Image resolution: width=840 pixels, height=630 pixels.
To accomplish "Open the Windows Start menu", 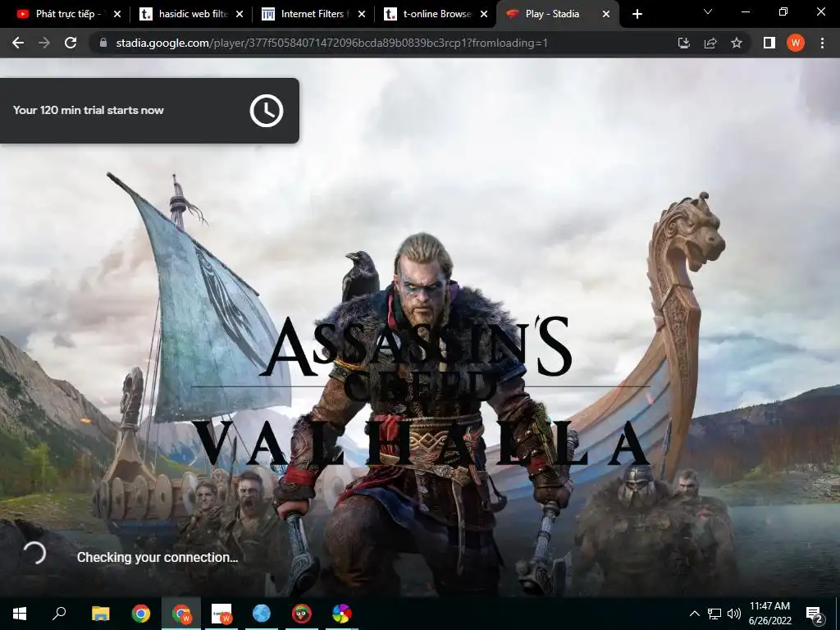I will tap(20, 614).
